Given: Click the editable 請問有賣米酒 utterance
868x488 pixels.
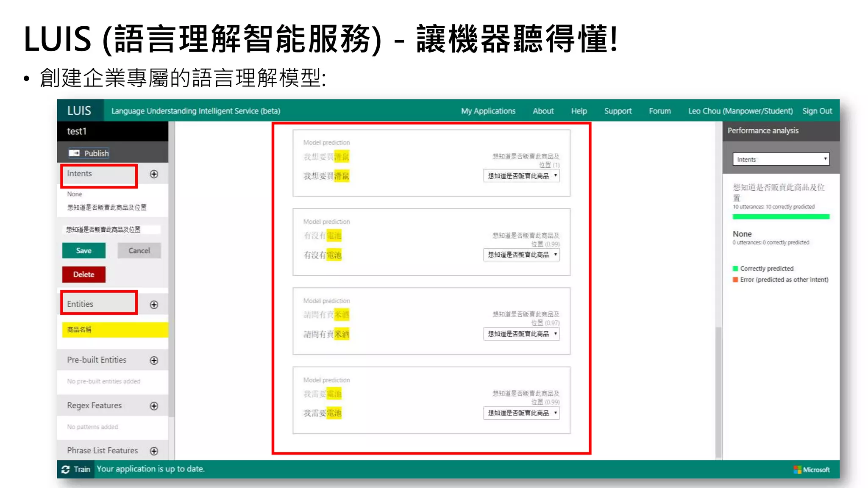Looking at the screenshot, I should coord(326,334).
